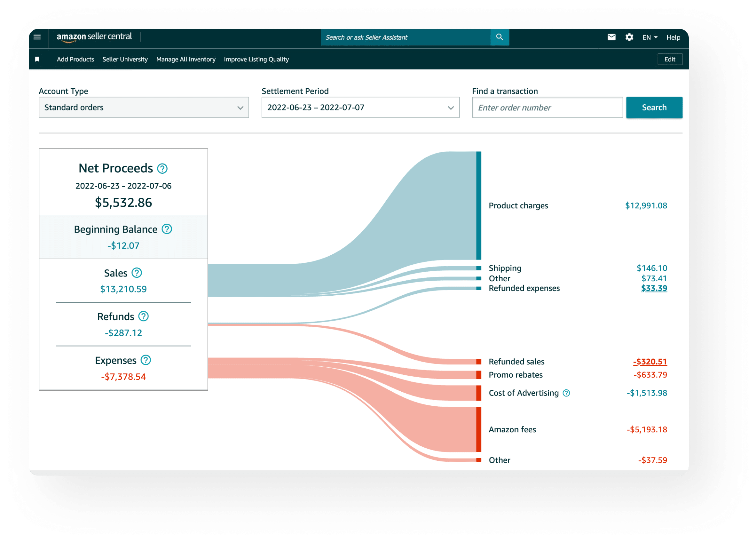Click the bookmark icon in favorites bar
This screenshot has height=543, width=756.
pos(37,59)
